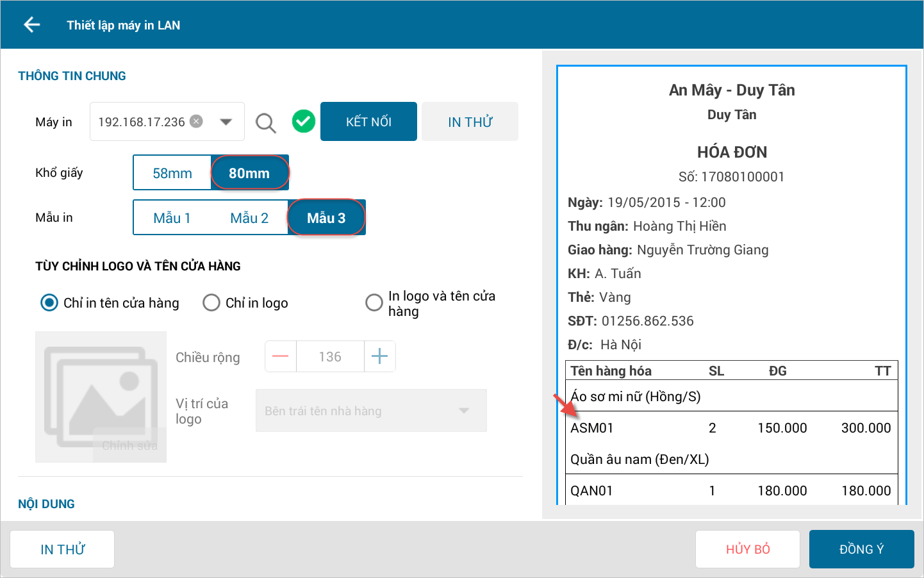Click phone number 01256.862.536 in preview

pos(647,321)
